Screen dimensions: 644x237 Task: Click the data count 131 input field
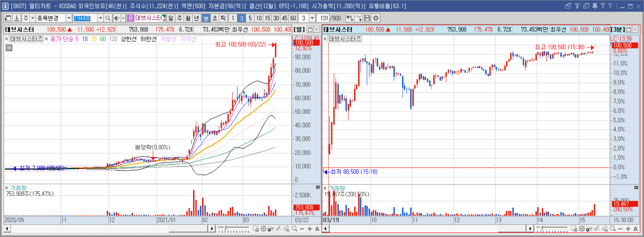(x=323, y=18)
